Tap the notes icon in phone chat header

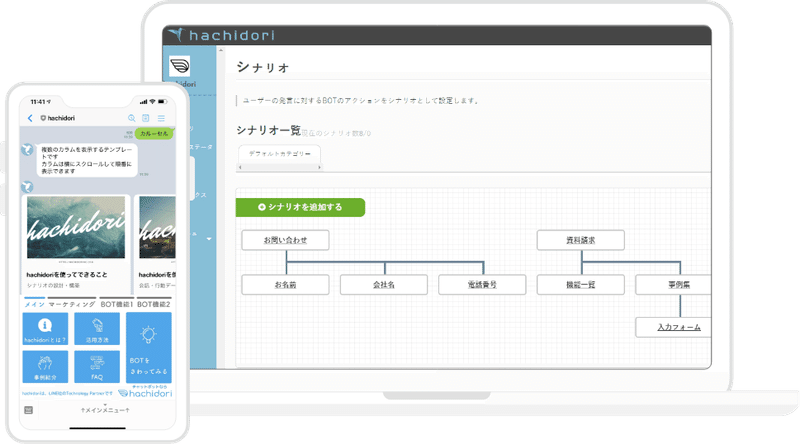click(x=146, y=118)
